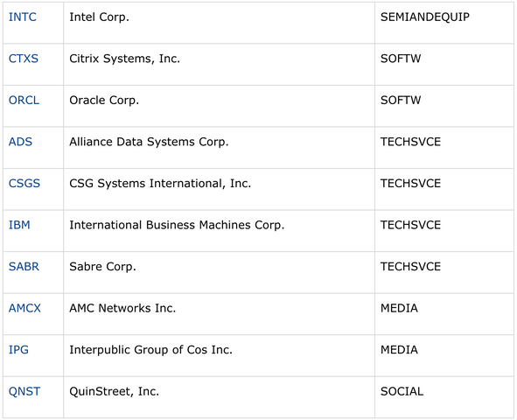Open the CSGS ticker link
The height and width of the screenshot is (420, 517).
coord(24,183)
